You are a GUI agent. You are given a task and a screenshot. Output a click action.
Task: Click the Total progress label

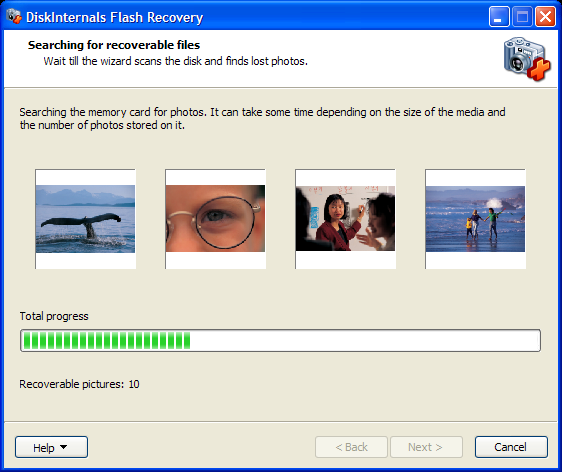coord(54,316)
